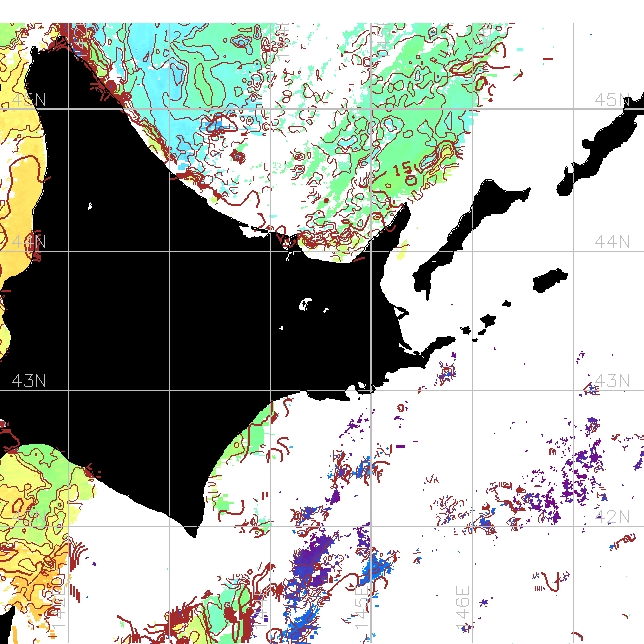Select the small isolated island below 44N on the right
The height and width of the screenshot is (644, 644).
click(x=549, y=280)
